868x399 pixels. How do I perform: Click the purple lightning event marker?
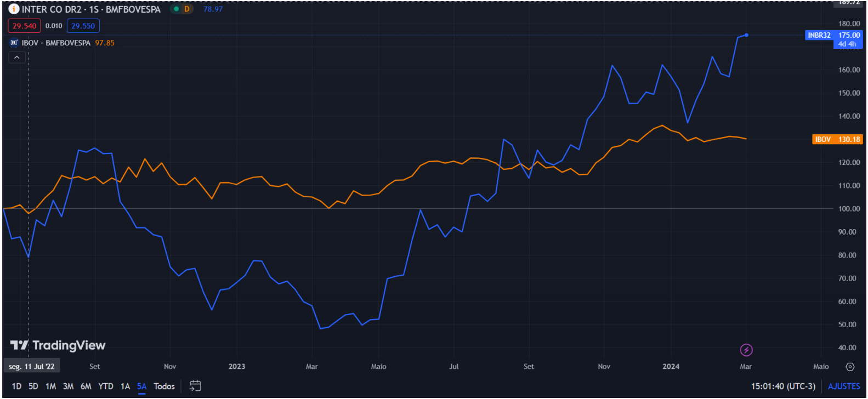[746, 350]
